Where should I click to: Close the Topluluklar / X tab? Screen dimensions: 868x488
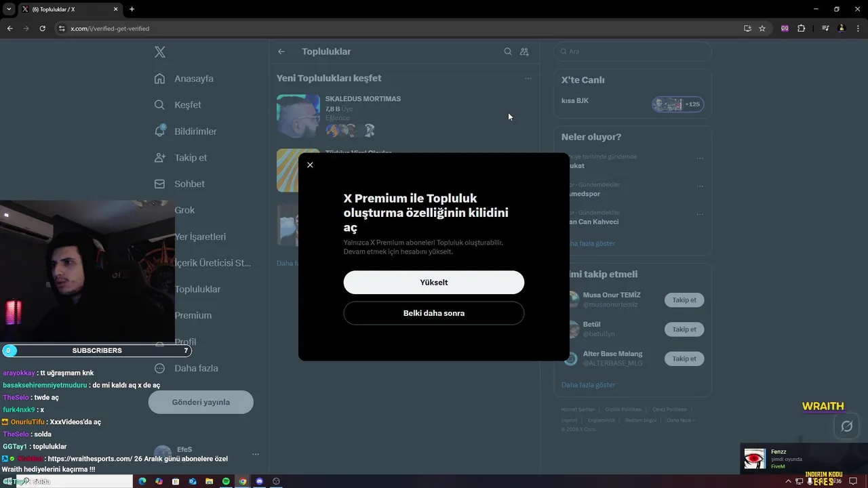(115, 9)
